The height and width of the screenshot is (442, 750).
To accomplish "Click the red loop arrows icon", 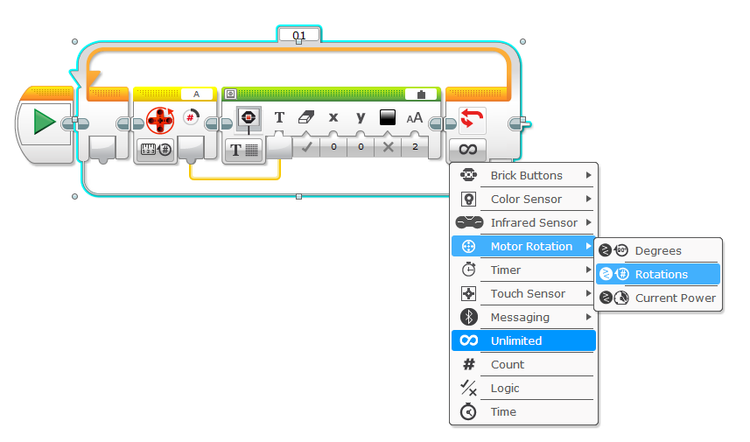I will (471, 118).
